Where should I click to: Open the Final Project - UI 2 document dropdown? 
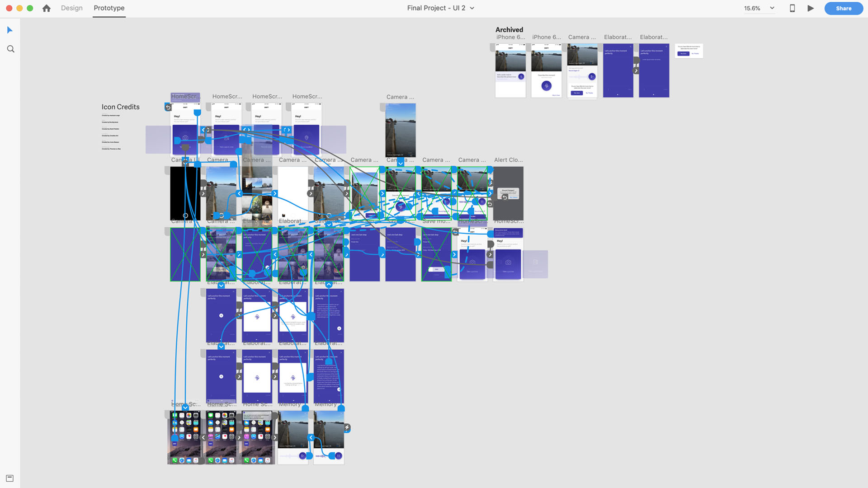pos(472,8)
